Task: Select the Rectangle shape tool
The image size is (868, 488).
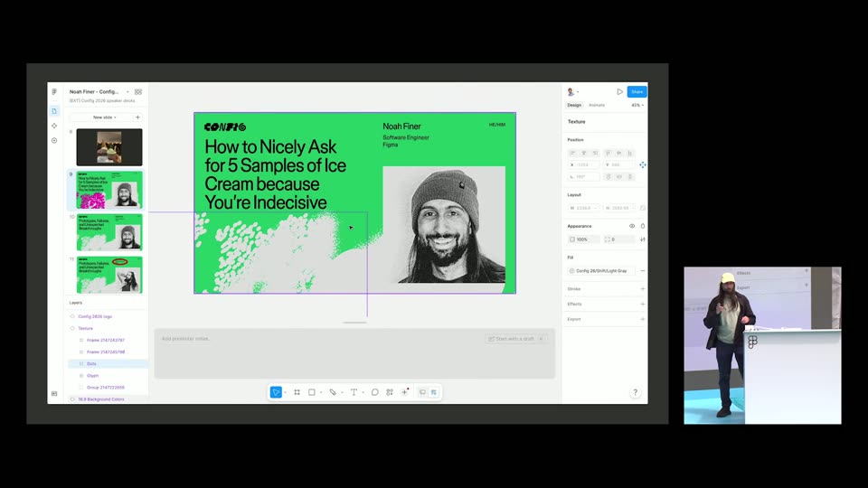Action: tap(312, 392)
